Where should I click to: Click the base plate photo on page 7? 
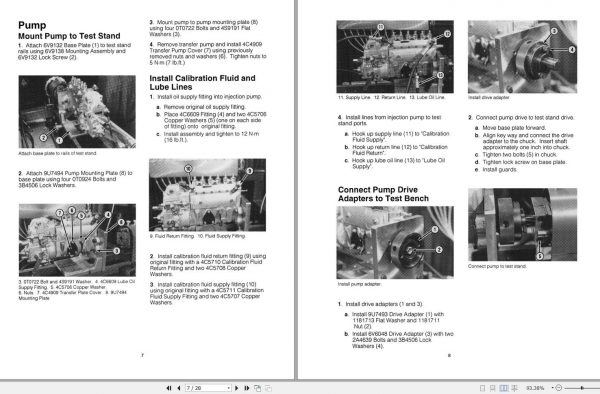pos(77,112)
